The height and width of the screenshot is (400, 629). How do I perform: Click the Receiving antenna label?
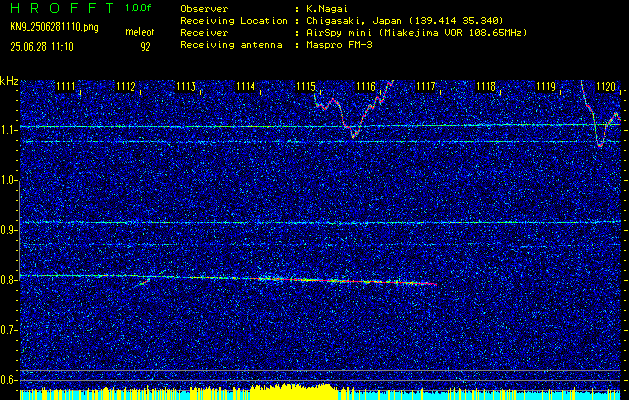(231, 45)
